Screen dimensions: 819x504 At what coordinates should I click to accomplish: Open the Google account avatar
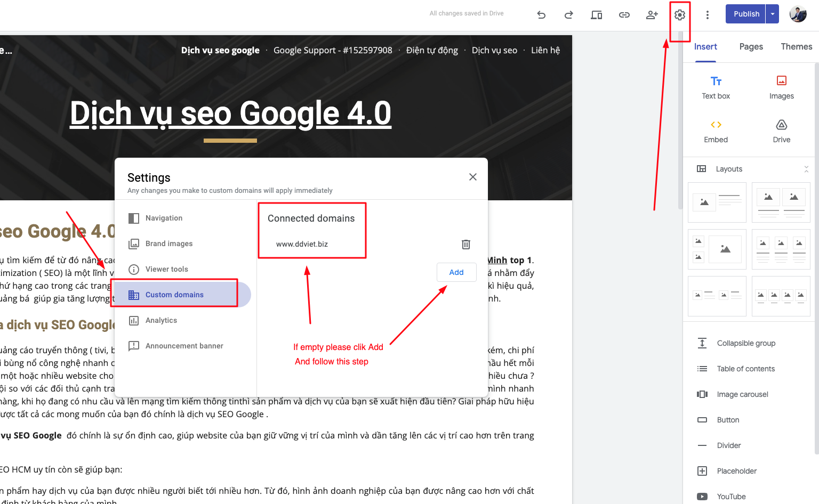pyautogui.click(x=798, y=14)
